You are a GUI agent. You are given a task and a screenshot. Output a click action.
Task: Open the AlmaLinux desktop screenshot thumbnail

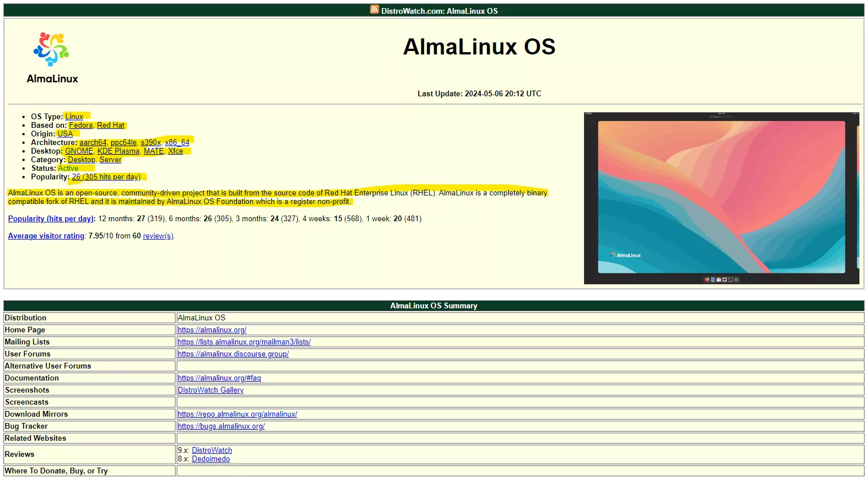(x=721, y=198)
